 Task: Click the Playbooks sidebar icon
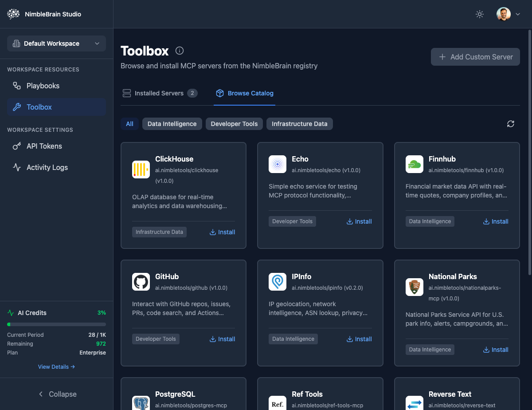click(17, 86)
